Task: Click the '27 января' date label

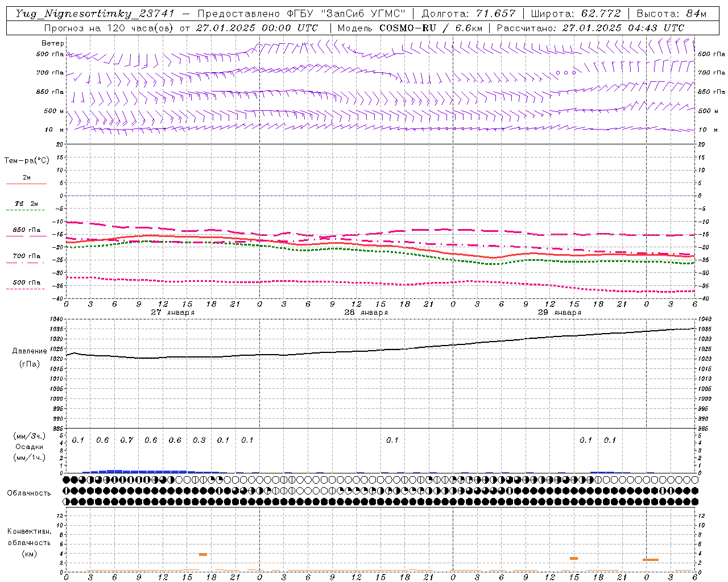Action: pos(173,313)
